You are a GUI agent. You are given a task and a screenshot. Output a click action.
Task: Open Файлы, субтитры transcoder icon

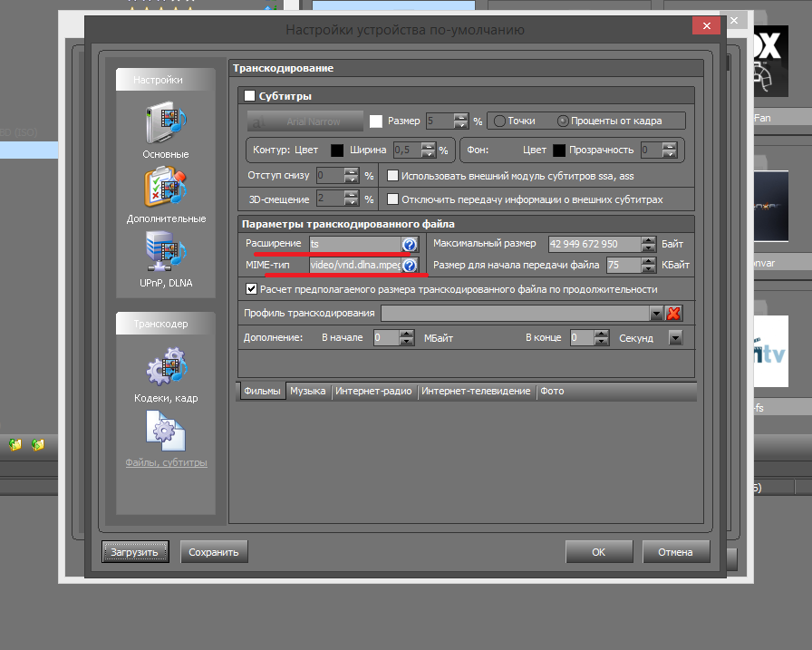click(x=165, y=432)
